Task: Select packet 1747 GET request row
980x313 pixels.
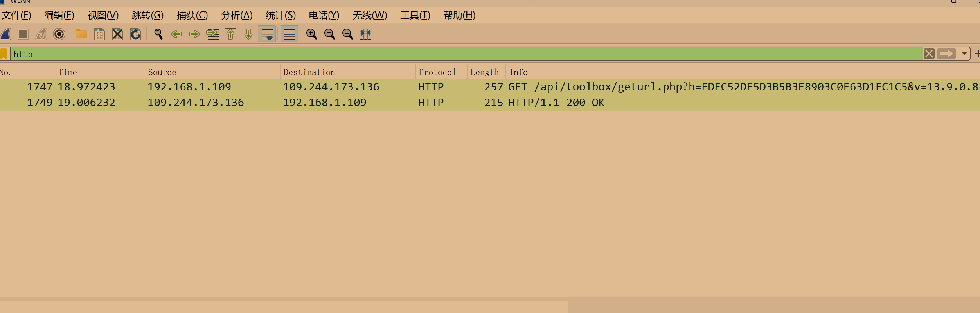Action: point(490,87)
